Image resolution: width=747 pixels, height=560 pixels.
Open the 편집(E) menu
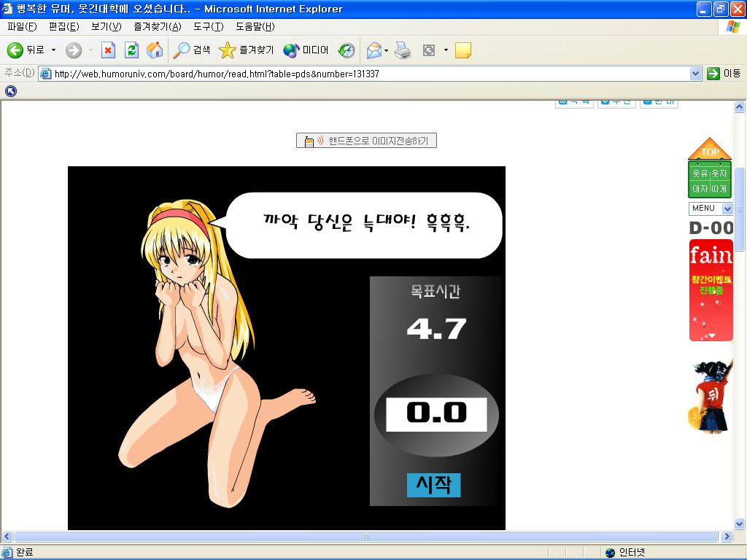[64, 27]
